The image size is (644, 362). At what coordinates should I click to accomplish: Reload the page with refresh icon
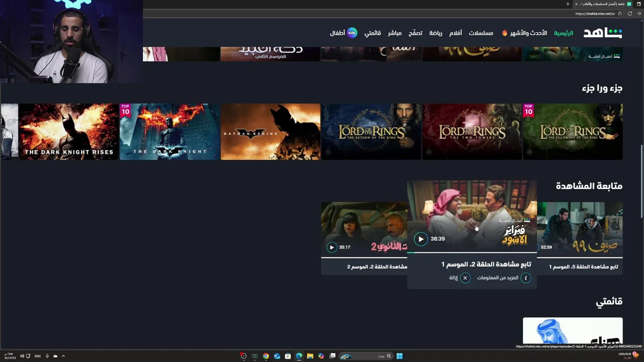tap(630, 14)
